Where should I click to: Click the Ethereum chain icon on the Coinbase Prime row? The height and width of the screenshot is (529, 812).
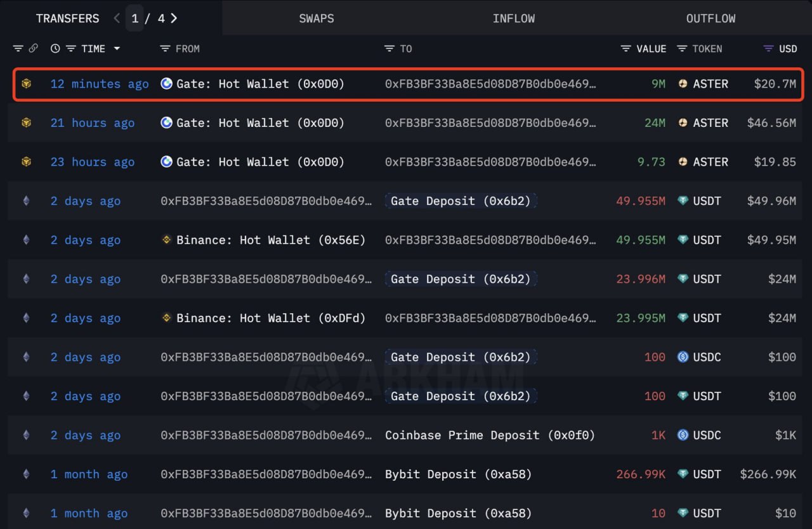click(26, 435)
